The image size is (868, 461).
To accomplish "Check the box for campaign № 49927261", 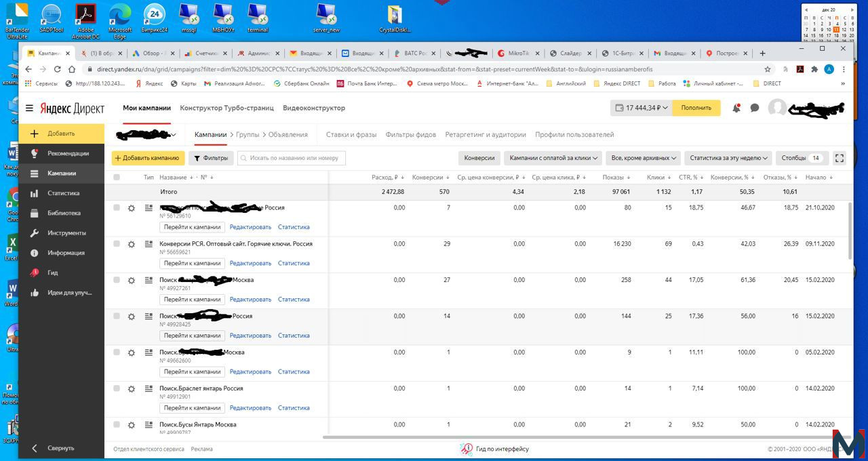I will pos(116,280).
